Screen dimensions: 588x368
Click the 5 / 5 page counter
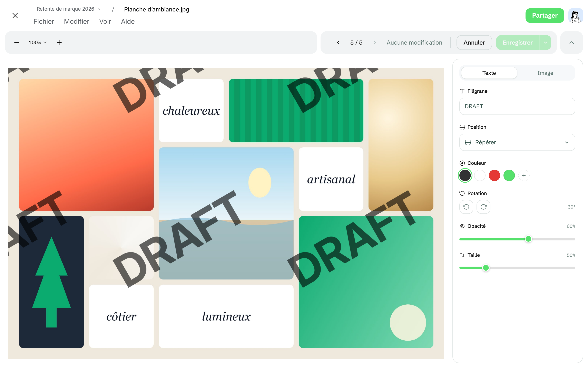click(356, 43)
